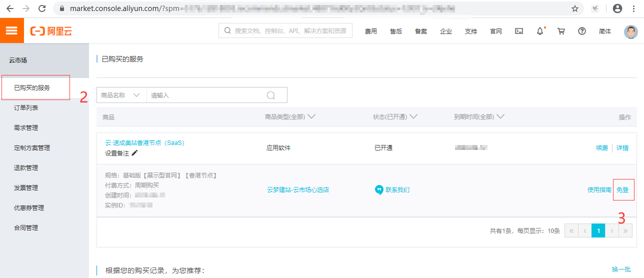Screen dimensions: 644x278
Task: Click the pencil icon next to 设置备注
Action: tap(134, 153)
